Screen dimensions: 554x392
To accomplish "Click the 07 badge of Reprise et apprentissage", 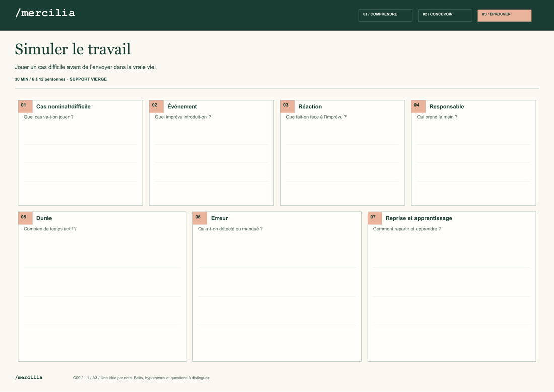I will (375, 218).
